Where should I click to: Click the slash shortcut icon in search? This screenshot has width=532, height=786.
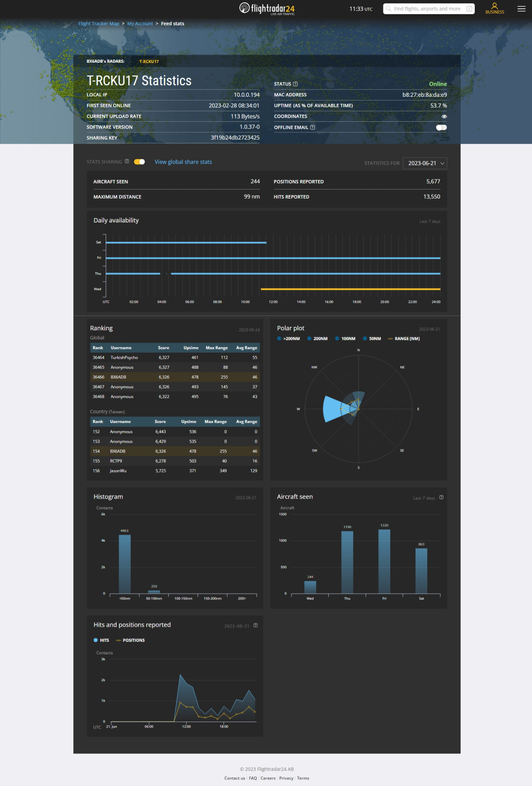[x=469, y=9]
